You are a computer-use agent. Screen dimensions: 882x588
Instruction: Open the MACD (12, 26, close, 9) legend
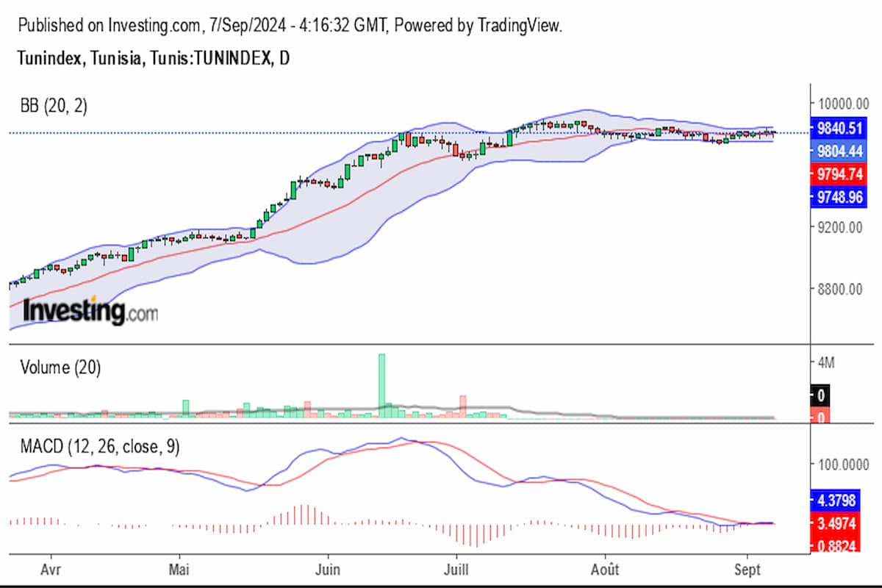click(99, 446)
